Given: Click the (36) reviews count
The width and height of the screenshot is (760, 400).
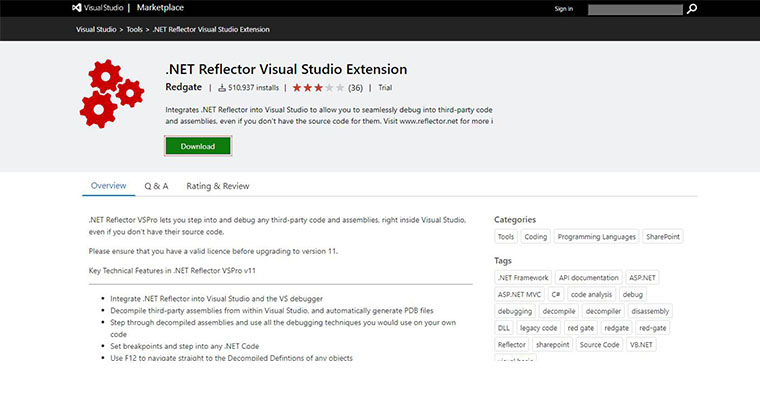Looking at the screenshot, I should coord(355,88).
